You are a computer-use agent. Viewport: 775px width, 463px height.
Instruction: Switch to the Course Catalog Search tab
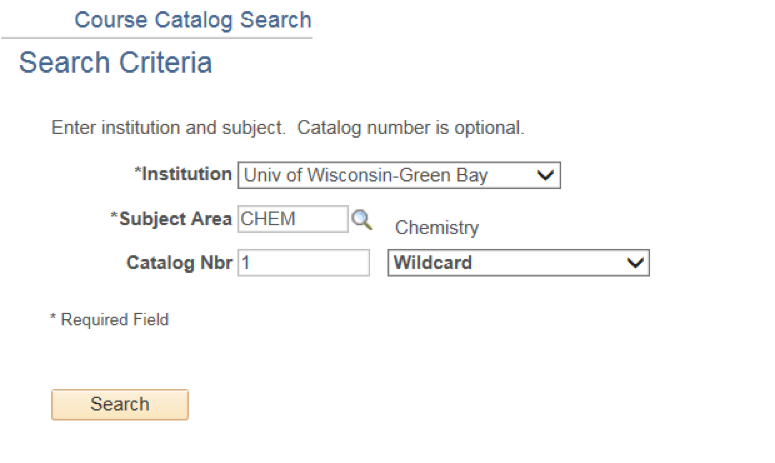point(193,20)
